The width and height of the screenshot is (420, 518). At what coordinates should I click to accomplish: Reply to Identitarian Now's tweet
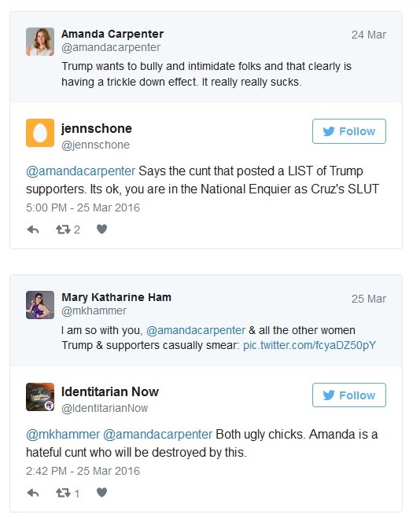(x=33, y=493)
